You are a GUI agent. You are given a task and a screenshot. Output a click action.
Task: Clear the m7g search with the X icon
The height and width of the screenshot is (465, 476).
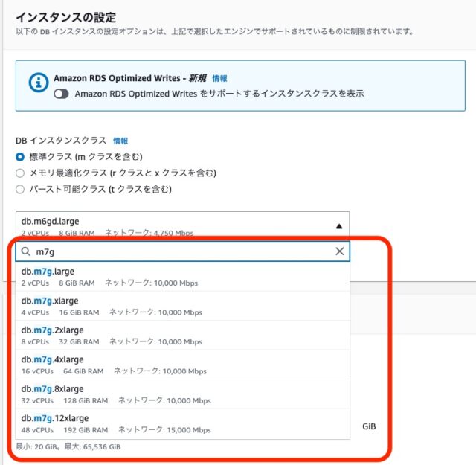click(x=340, y=251)
